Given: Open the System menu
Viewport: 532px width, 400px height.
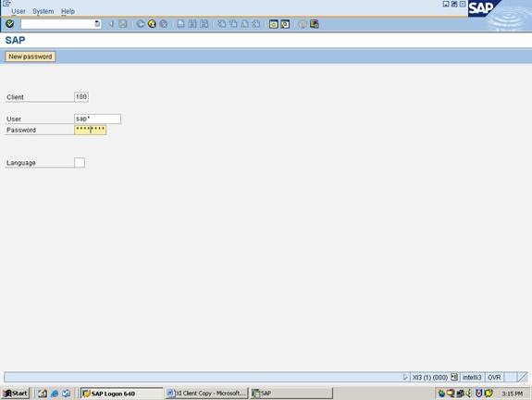Looking at the screenshot, I should tap(43, 11).
